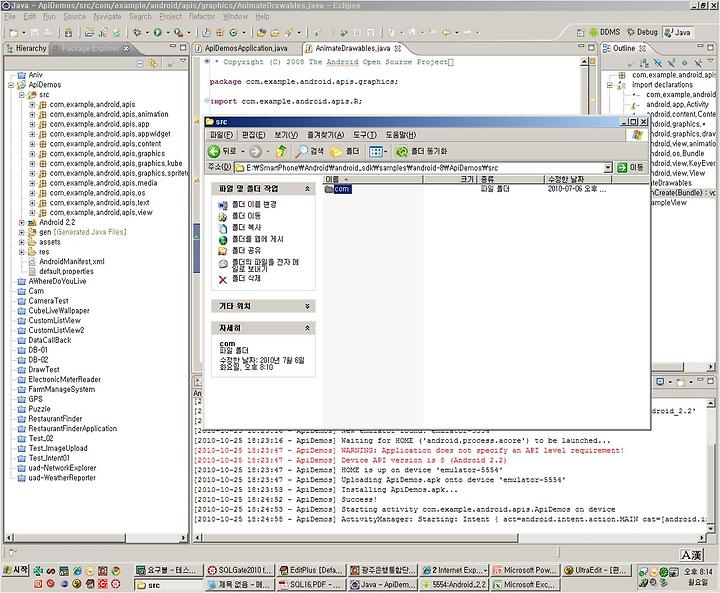Click the Folders button in src window
720x593 pixels.
pyautogui.click(x=345, y=151)
